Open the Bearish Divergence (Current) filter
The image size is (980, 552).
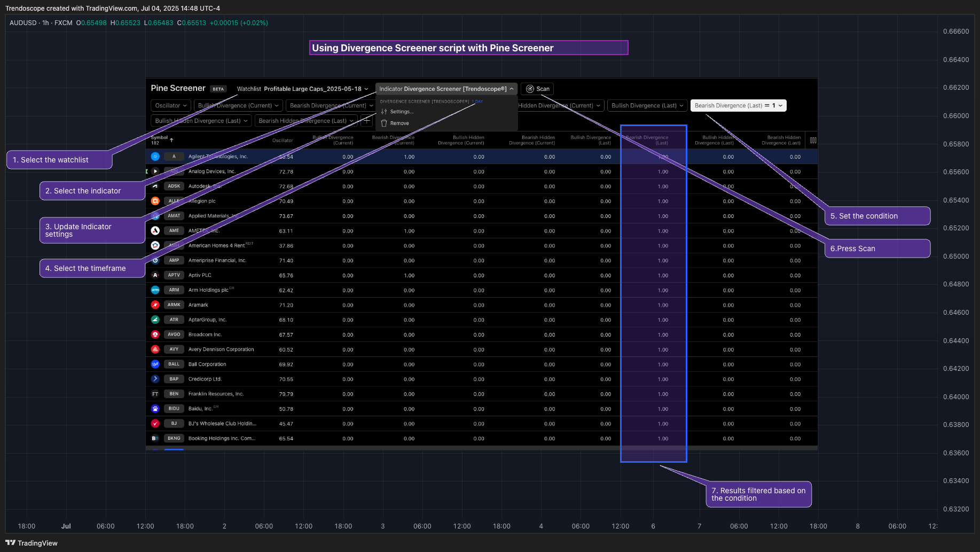click(x=331, y=106)
